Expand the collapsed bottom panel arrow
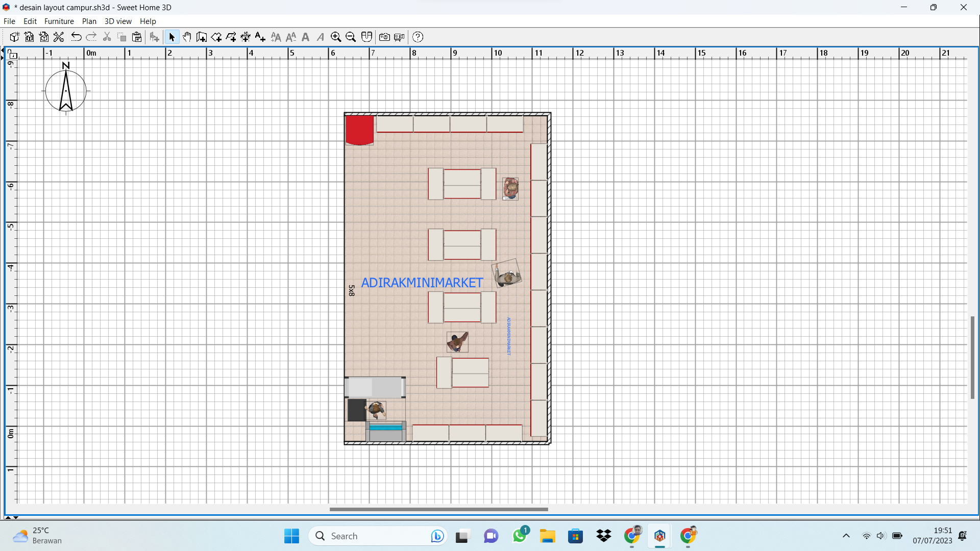980x551 pixels. point(8,517)
